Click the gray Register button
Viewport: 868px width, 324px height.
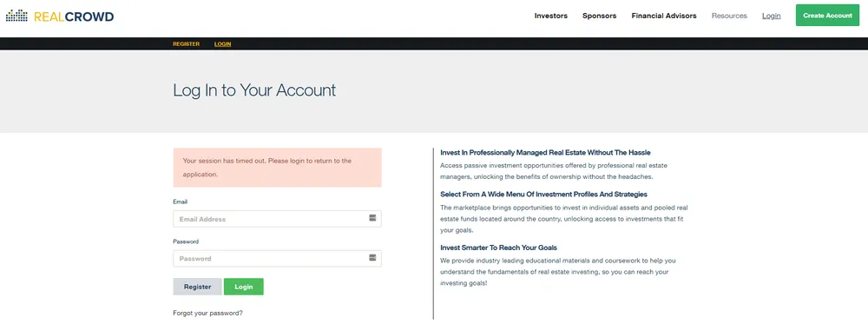[x=198, y=287]
